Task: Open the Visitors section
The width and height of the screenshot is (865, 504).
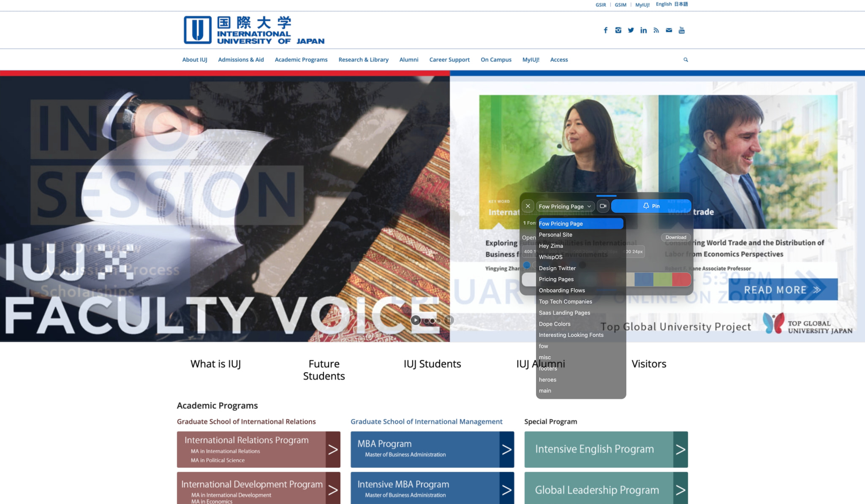Action: click(x=649, y=364)
